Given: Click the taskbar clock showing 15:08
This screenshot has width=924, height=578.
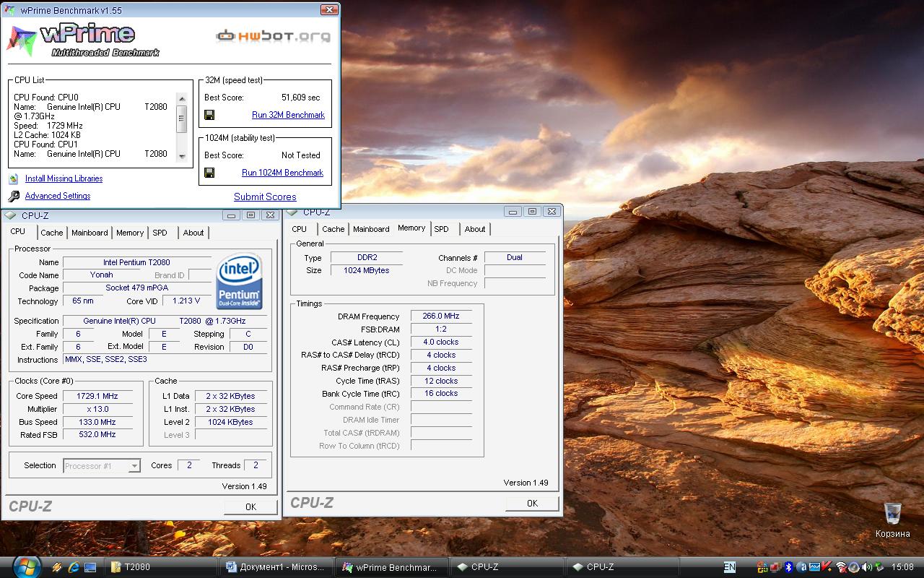Looking at the screenshot, I should [903, 567].
